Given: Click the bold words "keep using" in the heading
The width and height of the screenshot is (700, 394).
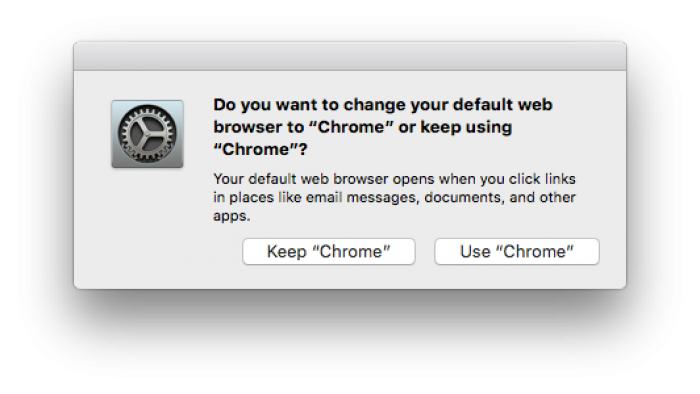Looking at the screenshot, I should pyautogui.click(x=466, y=127).
